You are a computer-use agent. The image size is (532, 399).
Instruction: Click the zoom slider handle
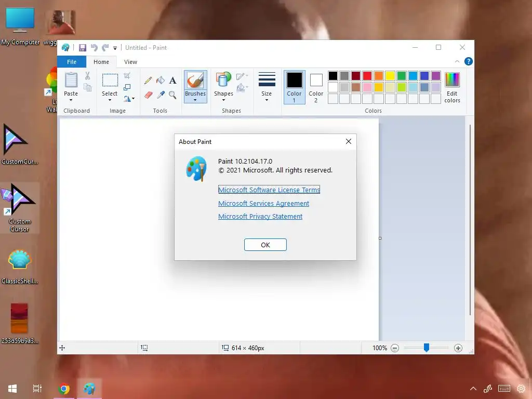point(427,348)
